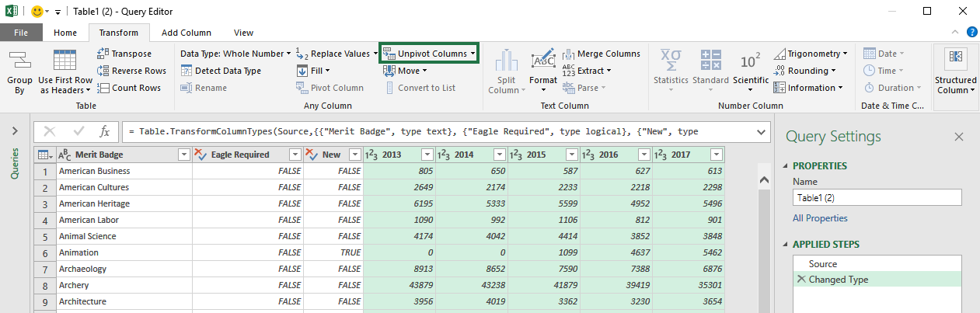Viewport: 980px width, 313px height.
Task: Open the File menu tab
Action: 21,33
